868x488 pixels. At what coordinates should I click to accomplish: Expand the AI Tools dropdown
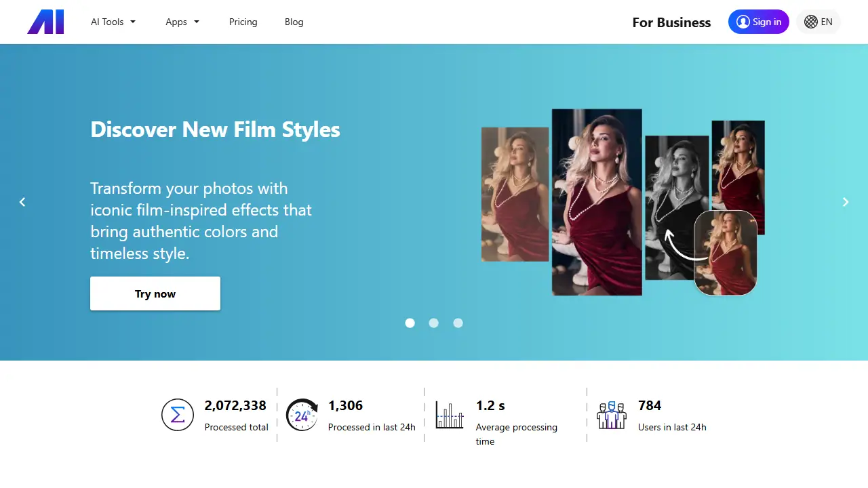[x=113, y=22]
